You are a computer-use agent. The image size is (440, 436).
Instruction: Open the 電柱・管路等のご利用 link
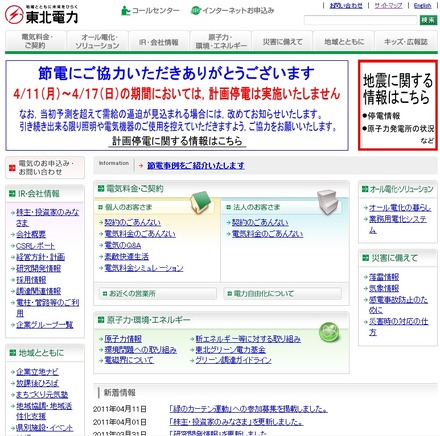click(47, 308)
